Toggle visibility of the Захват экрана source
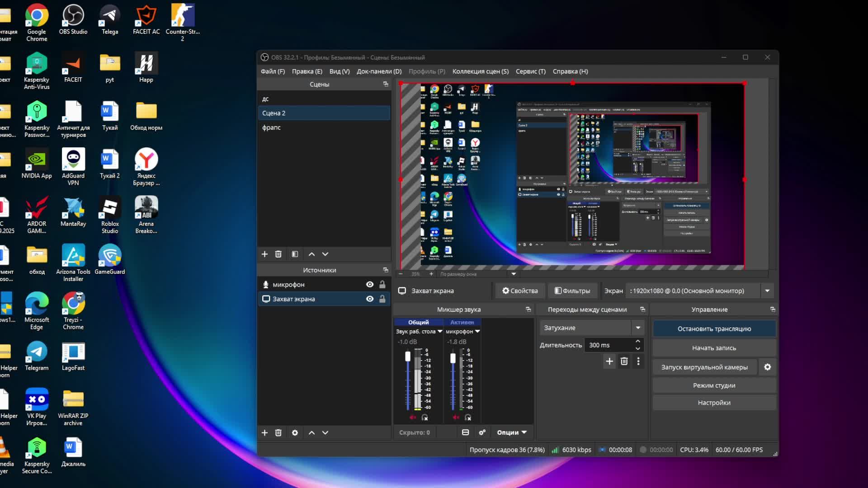 (x=370, y=299)
